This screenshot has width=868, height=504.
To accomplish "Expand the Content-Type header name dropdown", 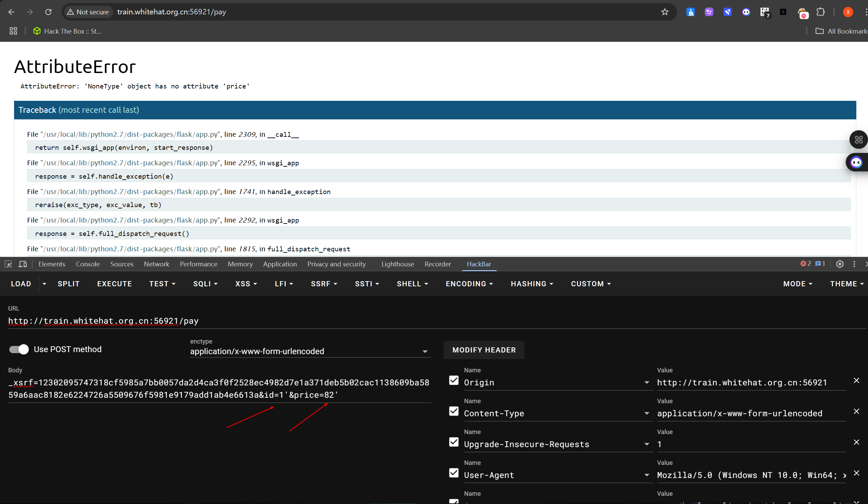I will point(647,413).
